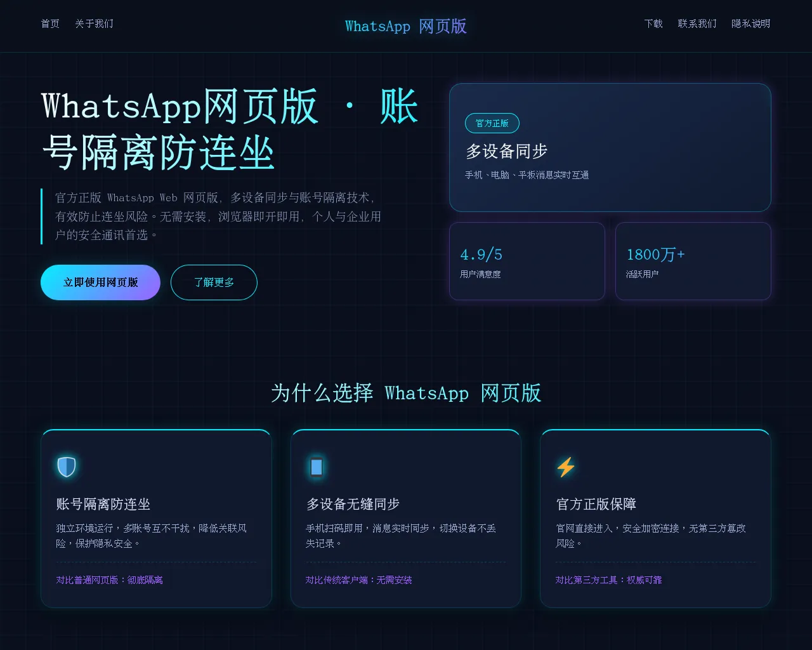Screen dimensions: 812x650
Task: Select the 账号隔离防连坐 card heading
Action: 103,504
